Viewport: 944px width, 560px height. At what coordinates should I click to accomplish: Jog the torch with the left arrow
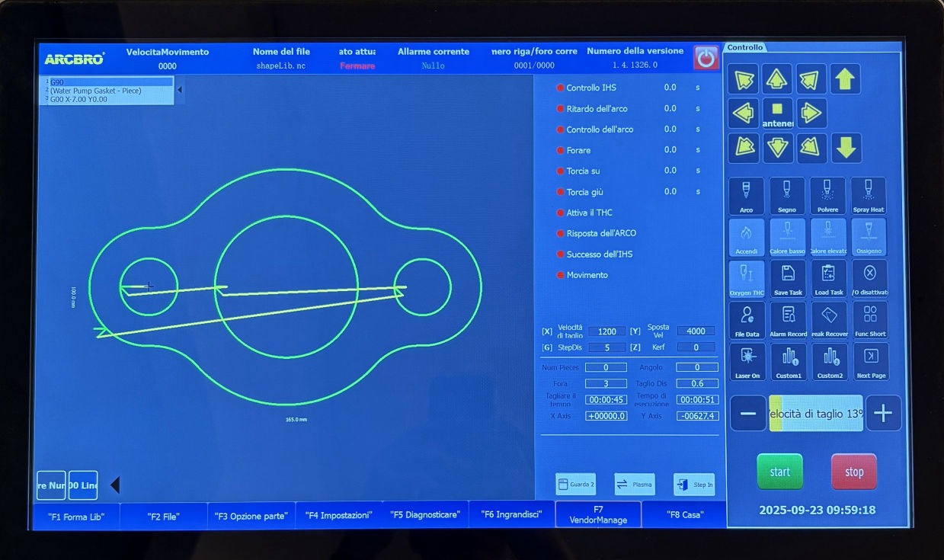[x=743, y=114]
